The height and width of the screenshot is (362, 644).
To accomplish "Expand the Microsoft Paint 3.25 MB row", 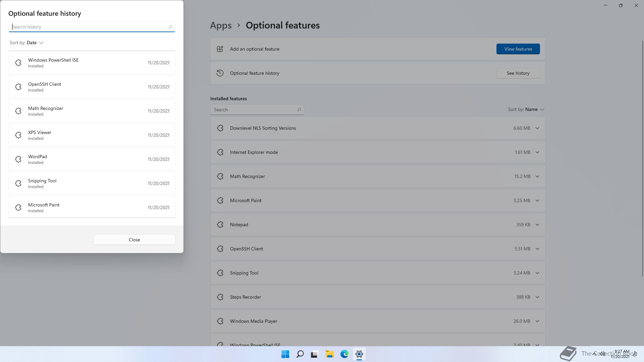I will (x=537, y=200).
